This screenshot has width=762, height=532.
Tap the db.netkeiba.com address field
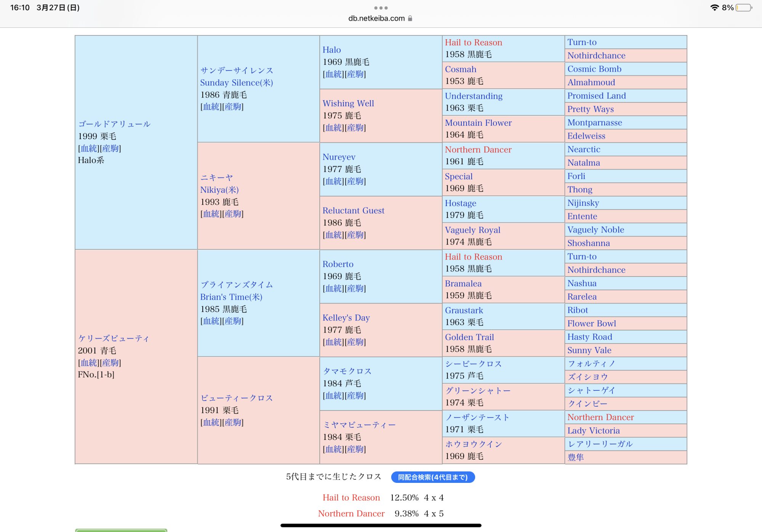(376, 18)
